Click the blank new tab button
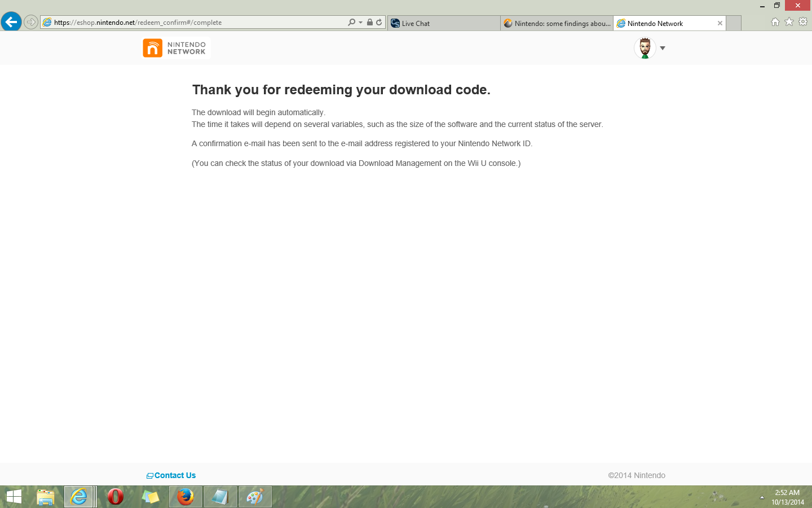The height and width of the screenshot is (508, 812). pyautogui.click(x=734, y=24)
